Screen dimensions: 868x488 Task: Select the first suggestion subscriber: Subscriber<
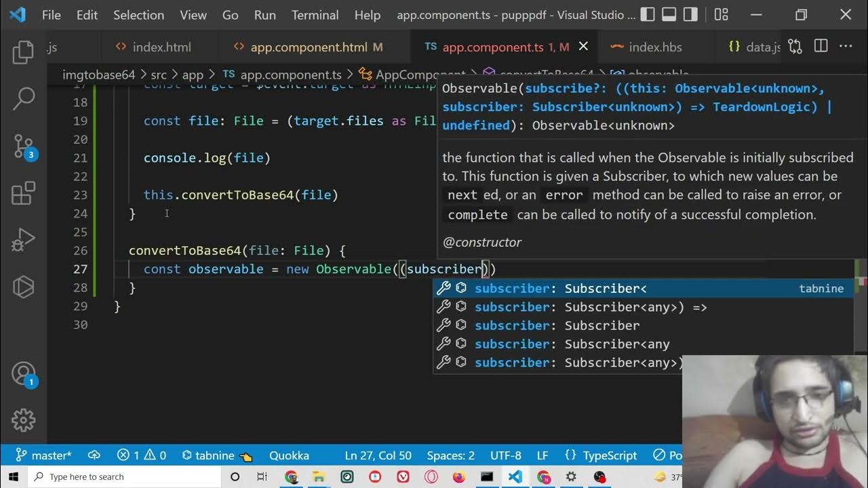(x=560, y=288)
